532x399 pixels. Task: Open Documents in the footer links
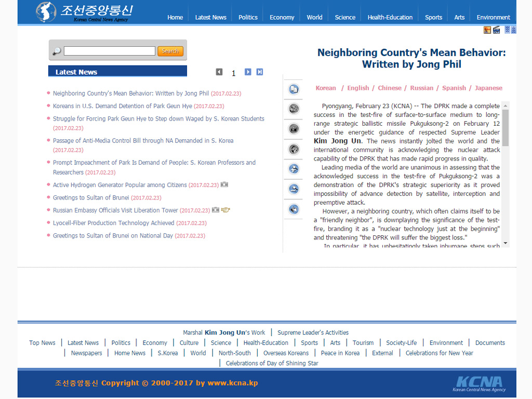pos(490,343)
